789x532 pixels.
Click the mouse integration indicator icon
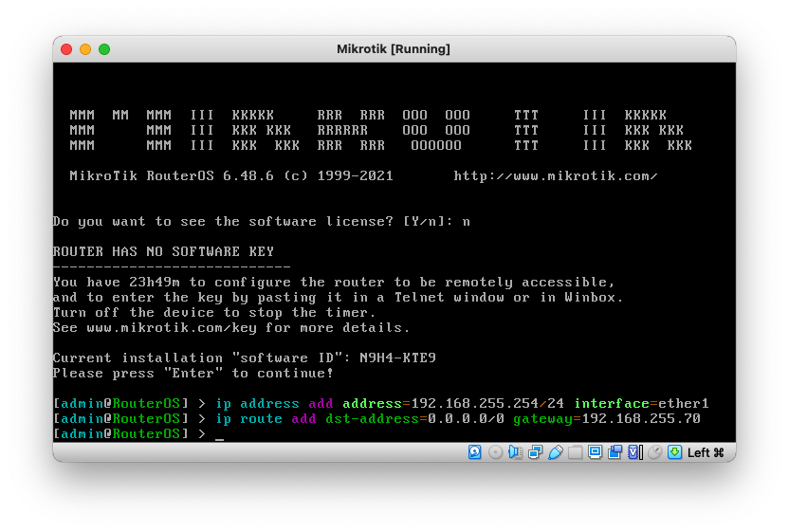(x=655, y=452)
